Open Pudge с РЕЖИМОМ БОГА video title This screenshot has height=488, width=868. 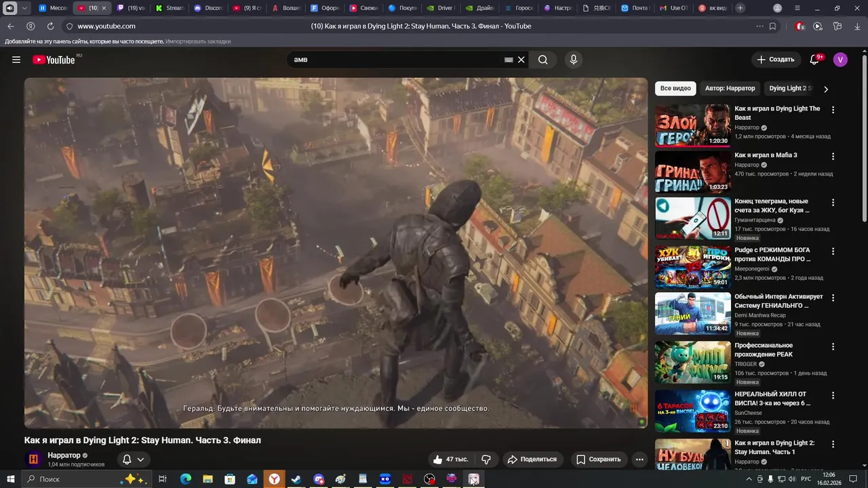pos(772,254)
